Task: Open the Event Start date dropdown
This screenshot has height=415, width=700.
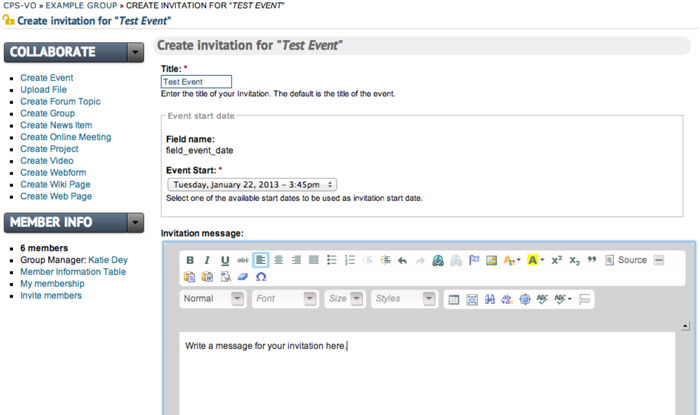Action: coord(249,184)
